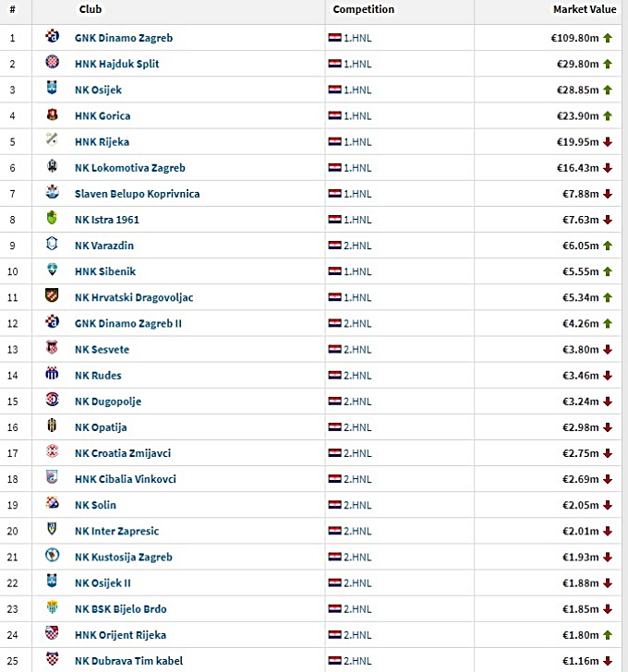Image resolution: width=628 pixels, height=672 pixels.
Task: Click the red down arrow for HNK Rijeka value
Action: click(x=608, y=142)
